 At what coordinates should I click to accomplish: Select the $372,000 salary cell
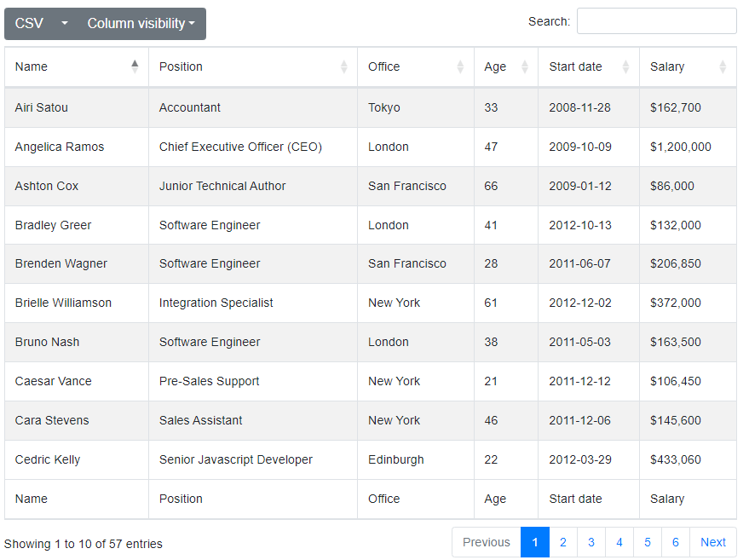(x=688, y=303)
